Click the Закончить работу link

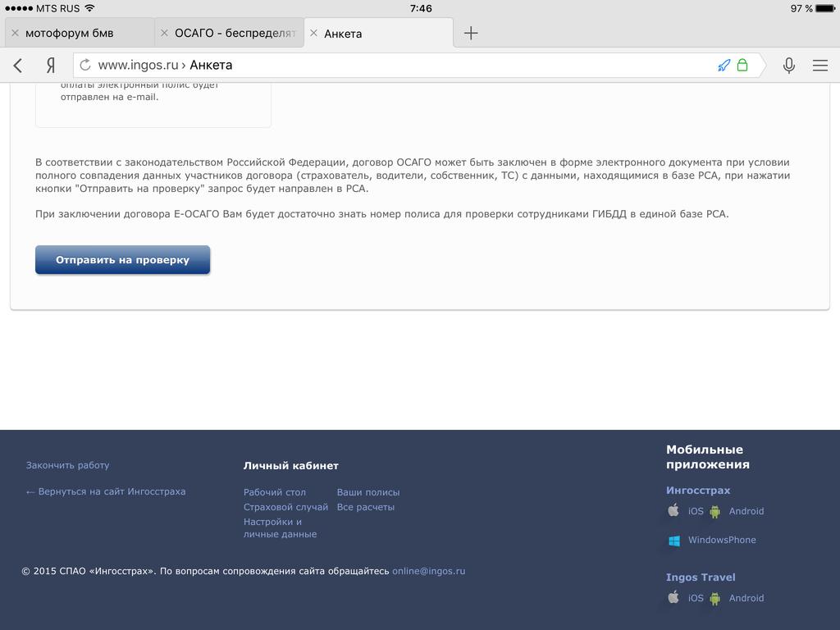point(67,465)
